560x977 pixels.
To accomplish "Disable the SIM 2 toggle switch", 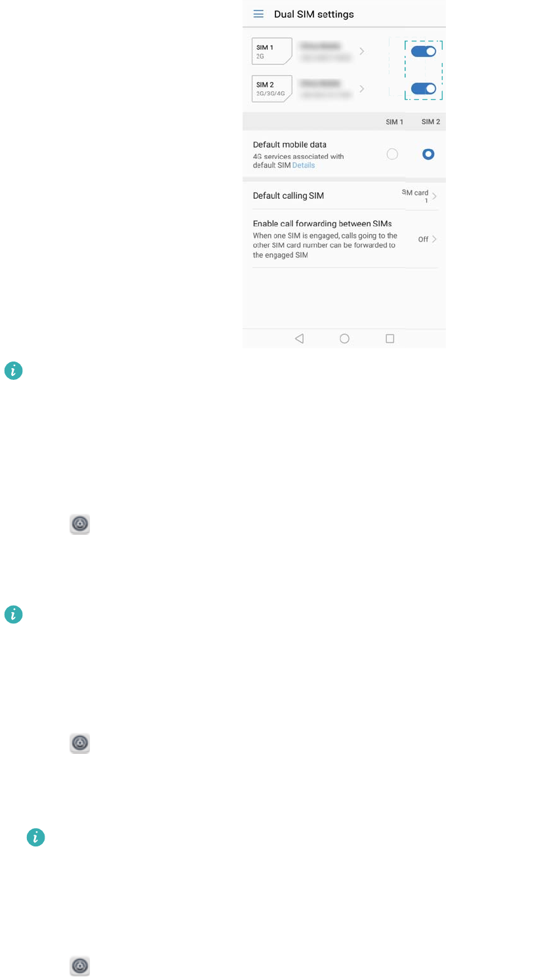I will pyautogui.click(x=424, y=89).
